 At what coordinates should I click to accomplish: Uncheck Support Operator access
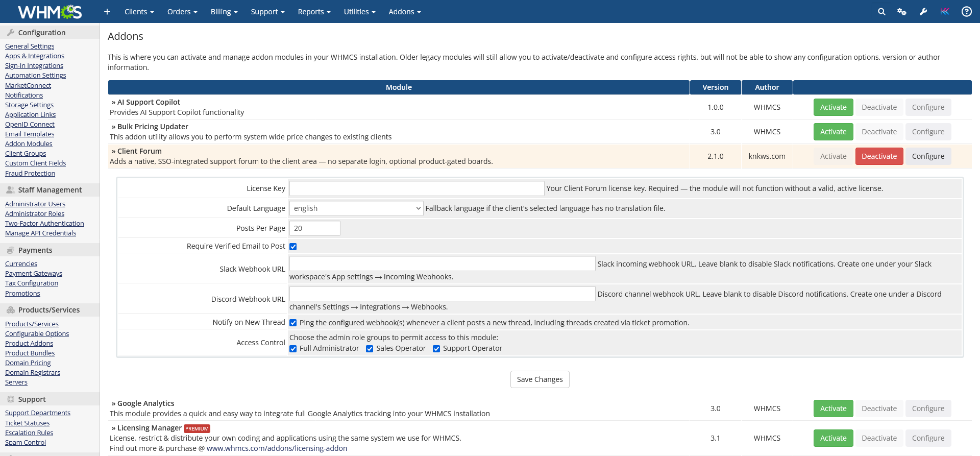pyautogui.click(x=436, y=349)
